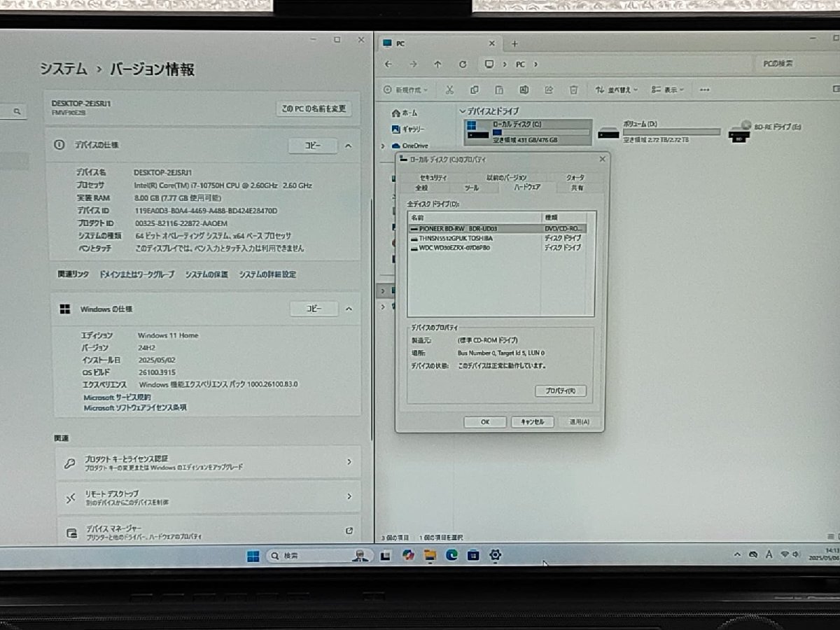Refresh the PC folder view

click(462, 64)
